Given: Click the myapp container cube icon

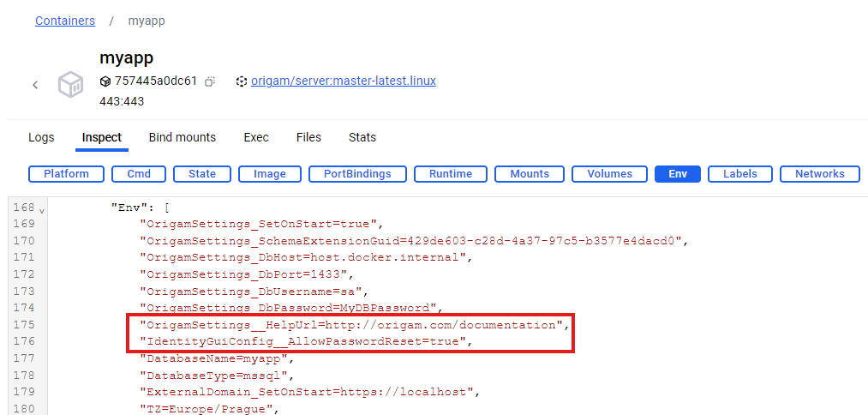Looking at the screenshot, I should click(x=71, y=85).
